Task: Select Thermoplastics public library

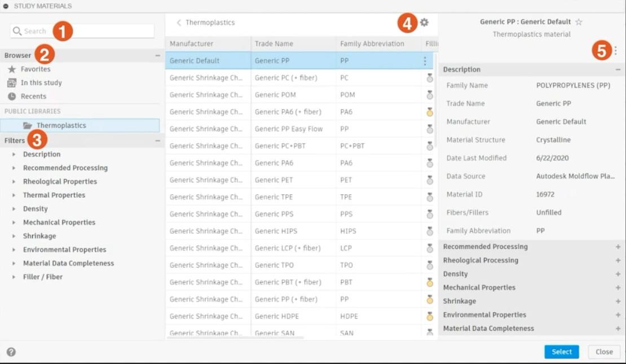Action: click(80, 125)
